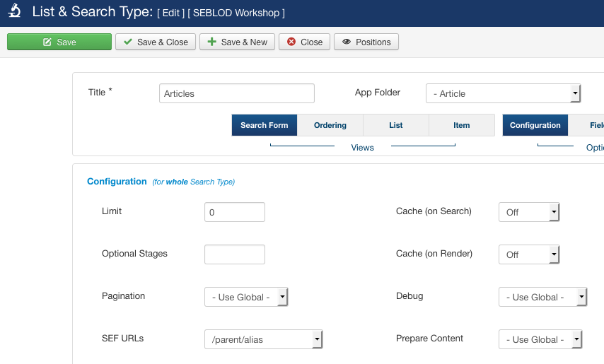Click the green Save button
The image size is (604, 364).
point(59,42)
